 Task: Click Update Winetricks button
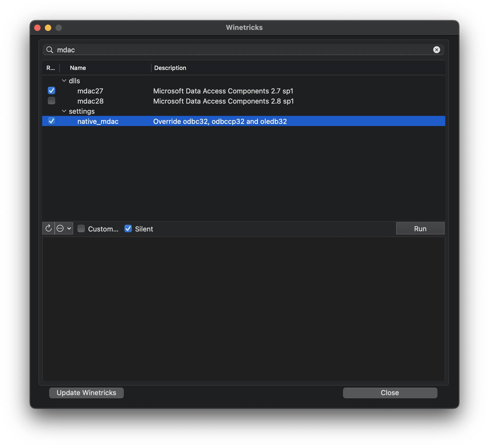point(86,393)
